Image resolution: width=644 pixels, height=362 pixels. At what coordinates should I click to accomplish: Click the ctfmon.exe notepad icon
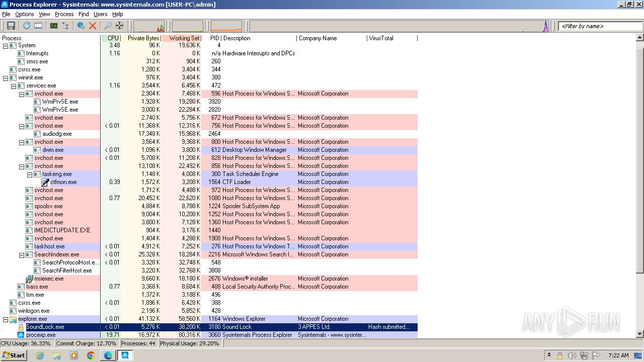click(x=45, y=182)
